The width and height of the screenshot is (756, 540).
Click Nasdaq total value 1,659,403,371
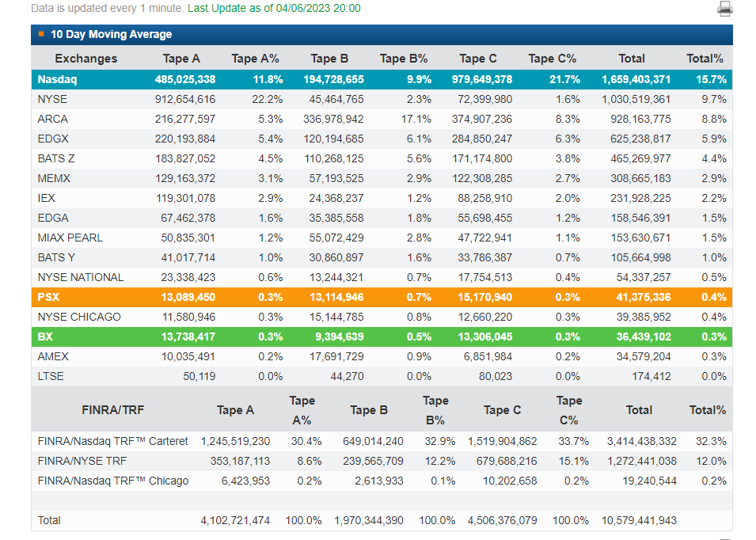coord(636,79)
